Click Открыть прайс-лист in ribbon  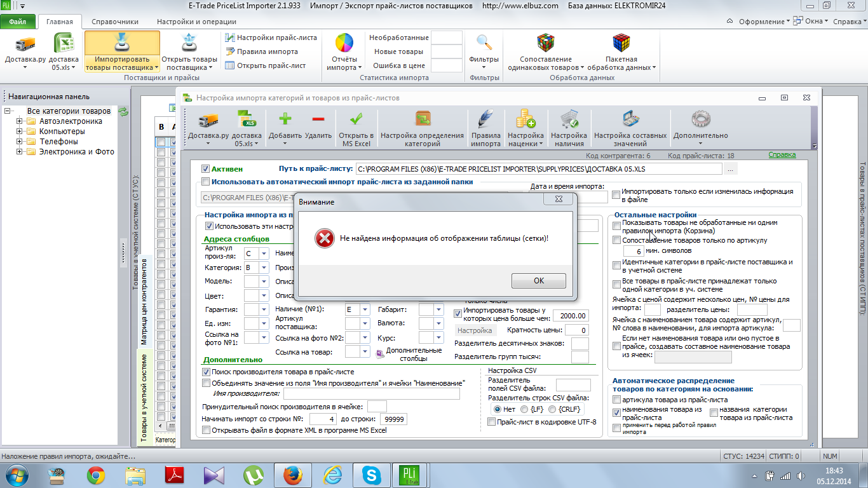click(266, 65)
